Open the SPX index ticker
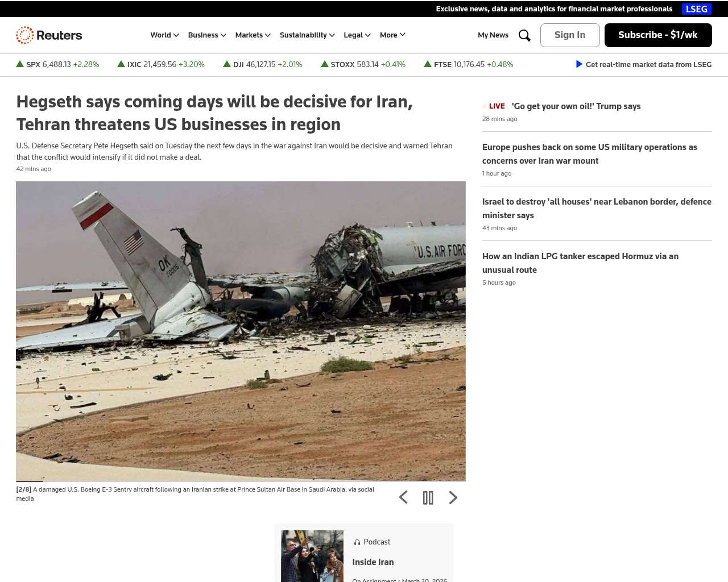 tap(57, 64)
